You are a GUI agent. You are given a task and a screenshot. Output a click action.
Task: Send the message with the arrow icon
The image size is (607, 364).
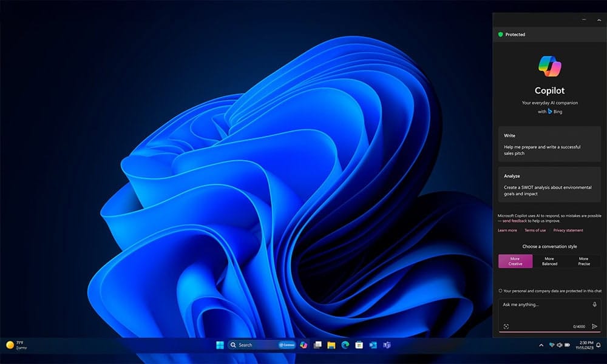(x=595, y=326)
